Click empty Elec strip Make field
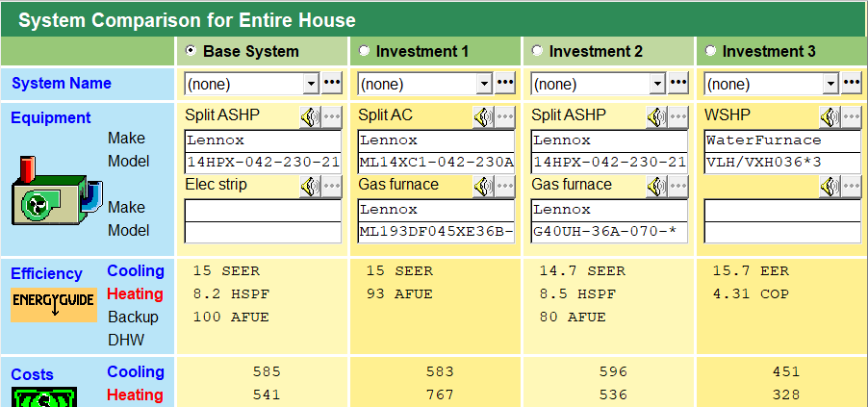 [263, 211]
